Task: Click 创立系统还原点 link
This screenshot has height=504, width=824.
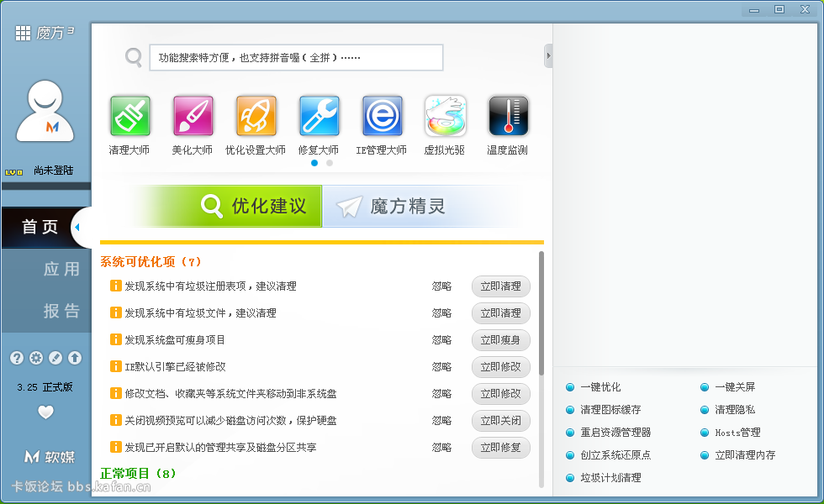Action: tap(615, 454)
